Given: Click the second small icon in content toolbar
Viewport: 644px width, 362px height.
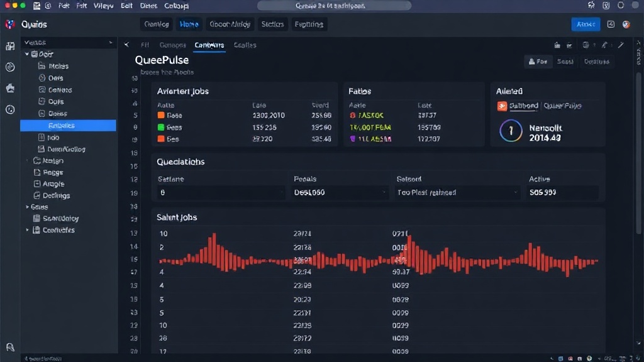Looking at the screenshot, I should pyautogui.click(x=569, y=45).
